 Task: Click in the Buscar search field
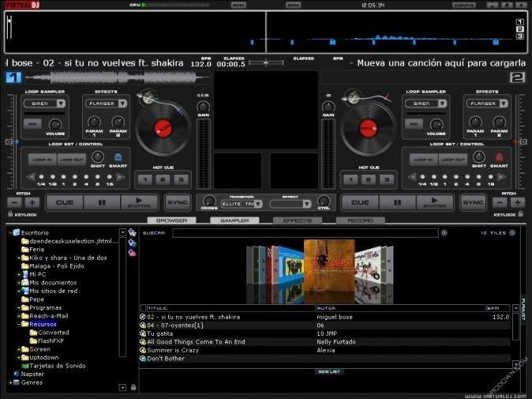pyautogui.click(x=305, y=232)
